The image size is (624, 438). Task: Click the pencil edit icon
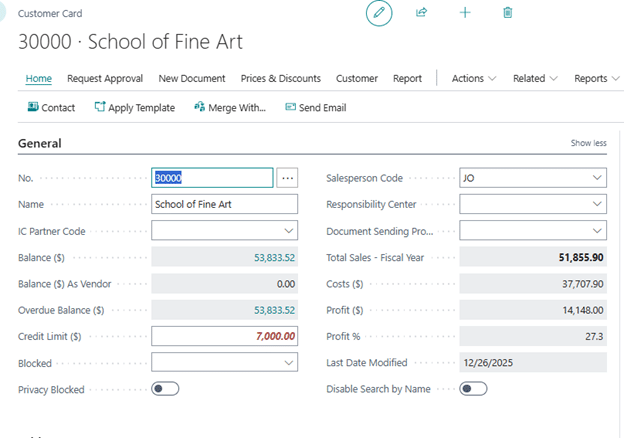379,13
